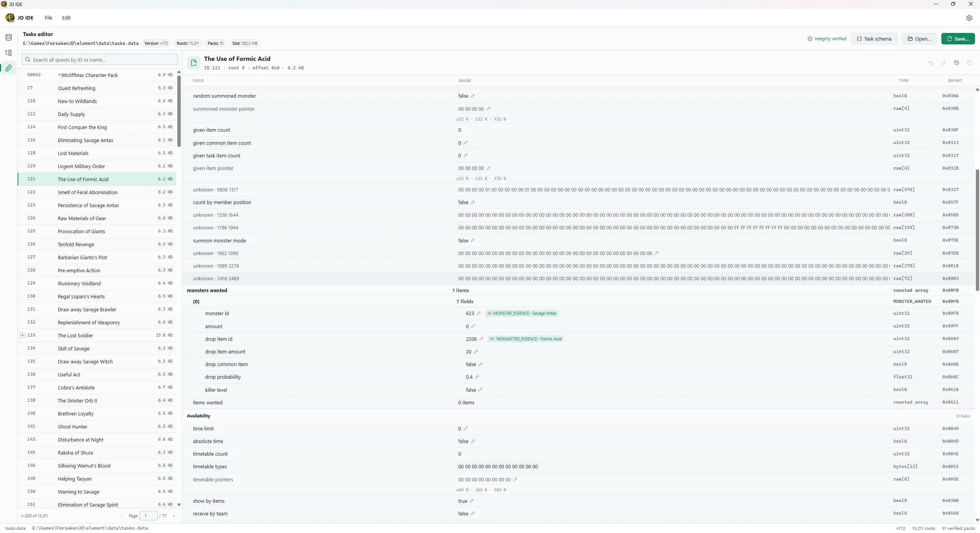Click the quest document icon beside the title
Image resolution: width=980 pixels, height=533 pixels.
[194, 63]
